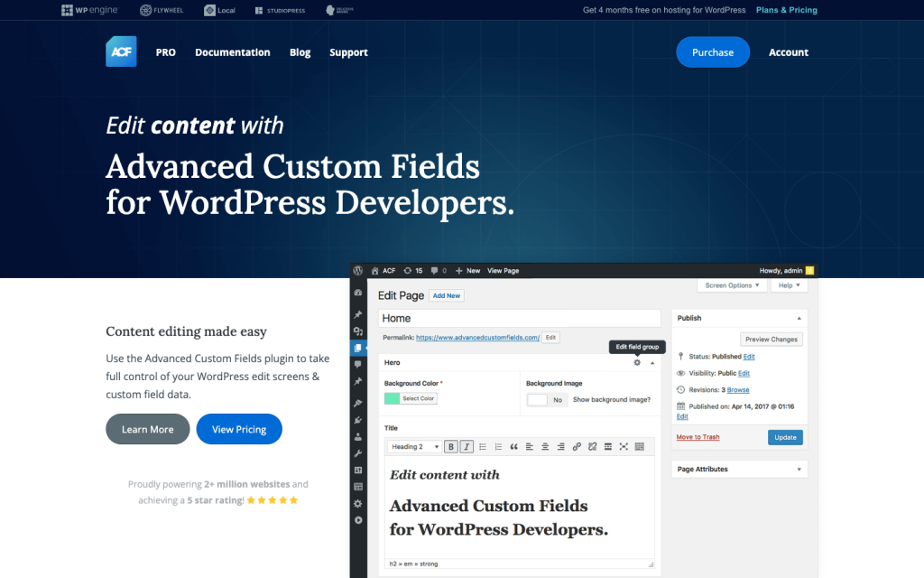924x578 pixels.
Task: Open the Heading 2 format dropdown
Action: point(415,446)
